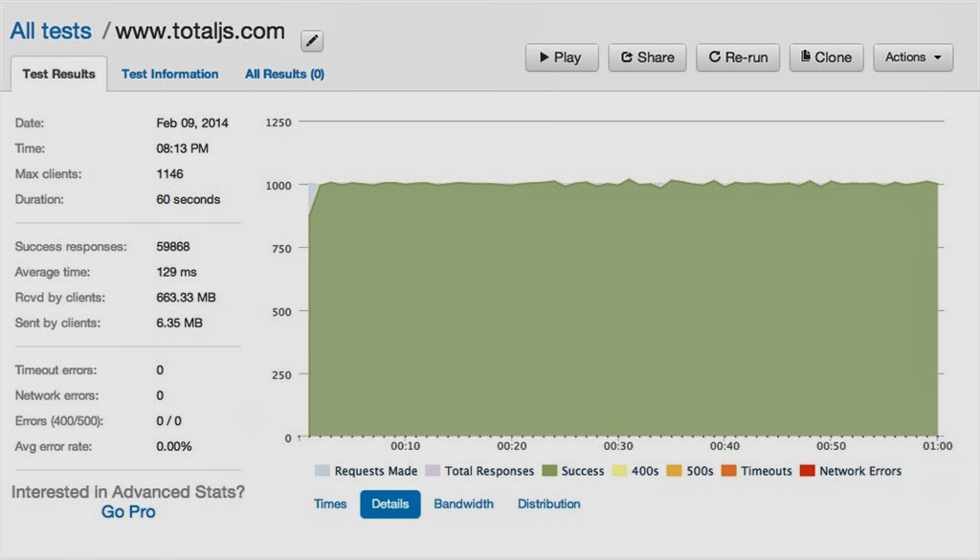This screenshot has height=560, width=980.
Task: Toggle the Network Errors legend swatch
Action: click(808, 471)
